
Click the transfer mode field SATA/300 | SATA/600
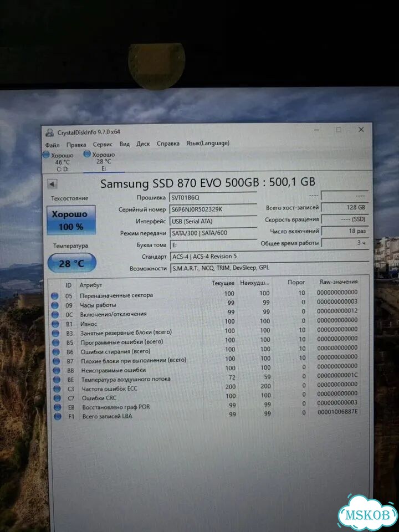pos(213,233)
